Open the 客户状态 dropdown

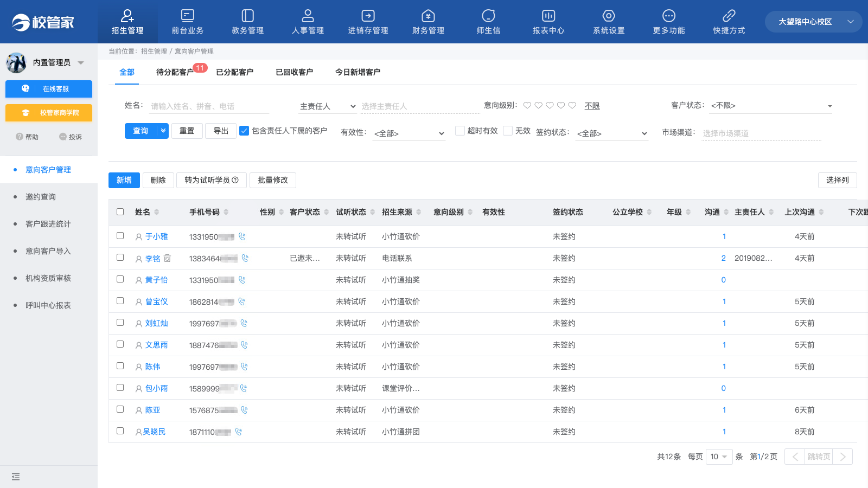point(771,106)
